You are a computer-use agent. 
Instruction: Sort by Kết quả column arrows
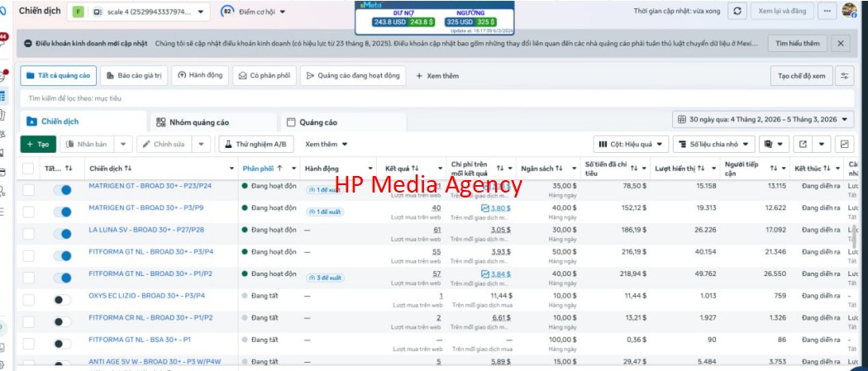[x=415, y=168]
